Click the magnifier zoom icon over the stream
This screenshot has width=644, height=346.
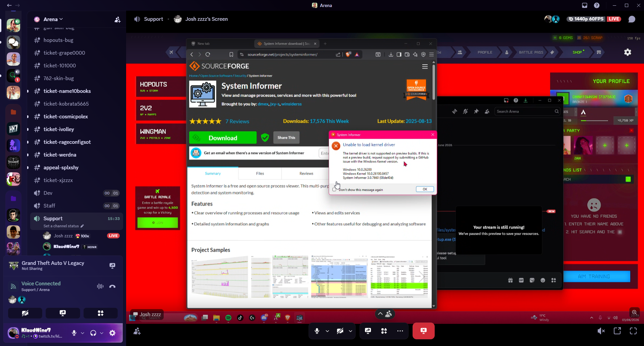(x=634, y=312)
